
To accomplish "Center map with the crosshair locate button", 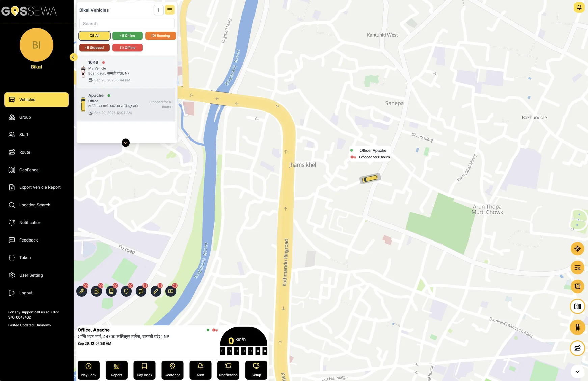I will click(x=578, y=249).
